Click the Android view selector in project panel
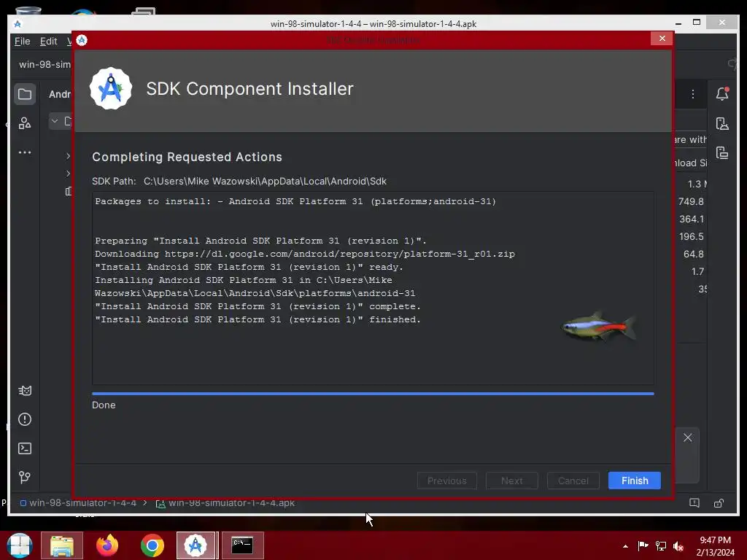747x560 pixels. tap(60, 94)
